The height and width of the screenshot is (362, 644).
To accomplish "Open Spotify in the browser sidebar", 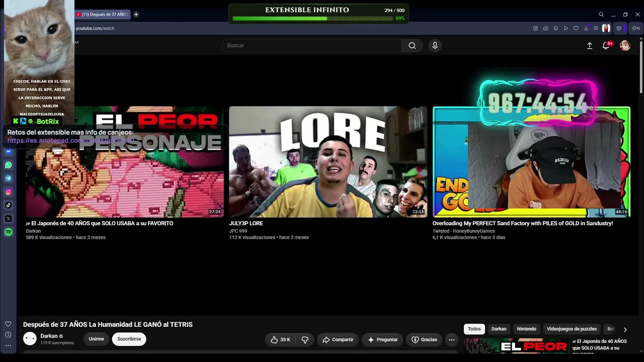I will coord(9,232).
